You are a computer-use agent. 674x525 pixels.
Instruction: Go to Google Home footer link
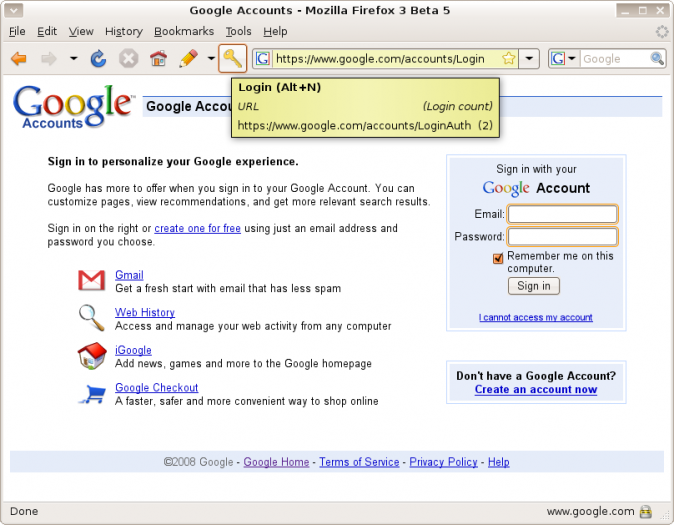click(x=276, y=462)
